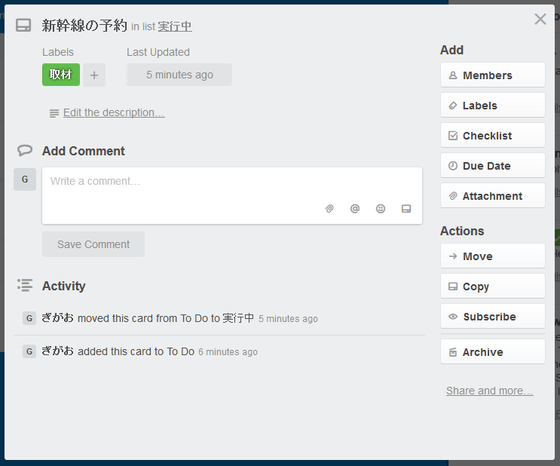
Task: Open the Members popup
Action: (x=492, y=75)
